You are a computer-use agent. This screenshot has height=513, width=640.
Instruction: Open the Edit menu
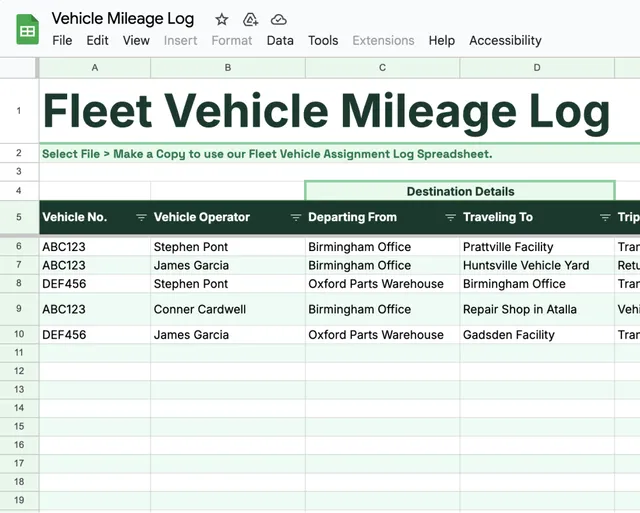point(98,40)
